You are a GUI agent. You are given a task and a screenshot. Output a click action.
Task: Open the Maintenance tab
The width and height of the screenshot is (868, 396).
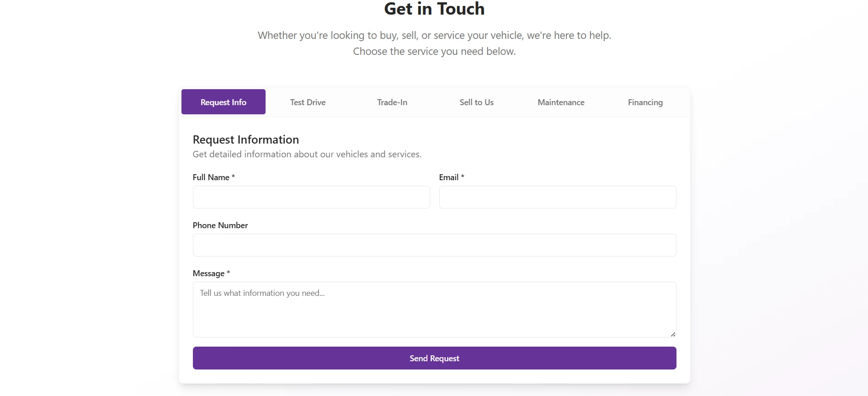tap(561, 102)
